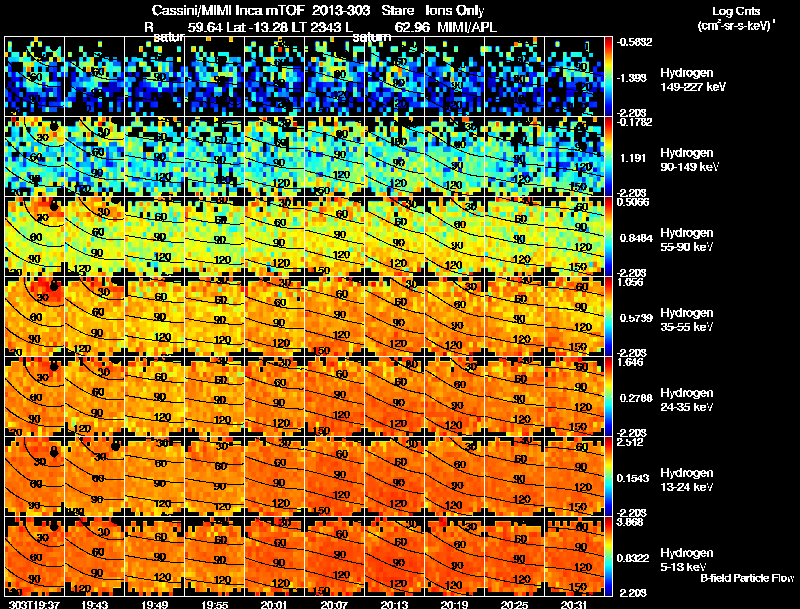Image resolution: width=800 pixels, height=609 pixels.
Task: Select the 20:01 panel in the 24-35 keV row
Action: (274, 396)
